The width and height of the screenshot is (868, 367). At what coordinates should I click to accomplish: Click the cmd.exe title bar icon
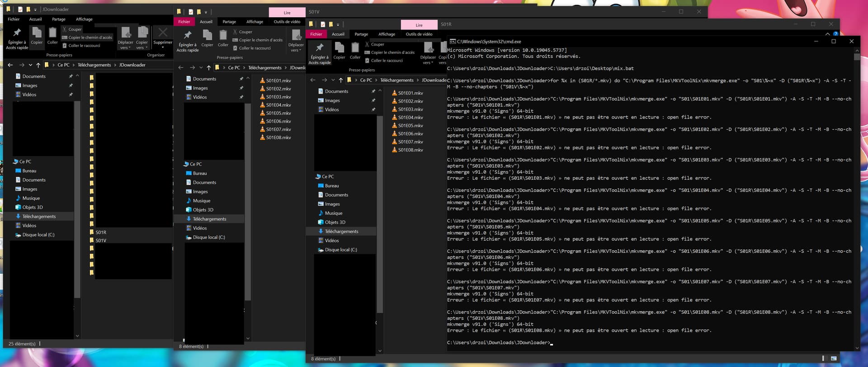453,42
